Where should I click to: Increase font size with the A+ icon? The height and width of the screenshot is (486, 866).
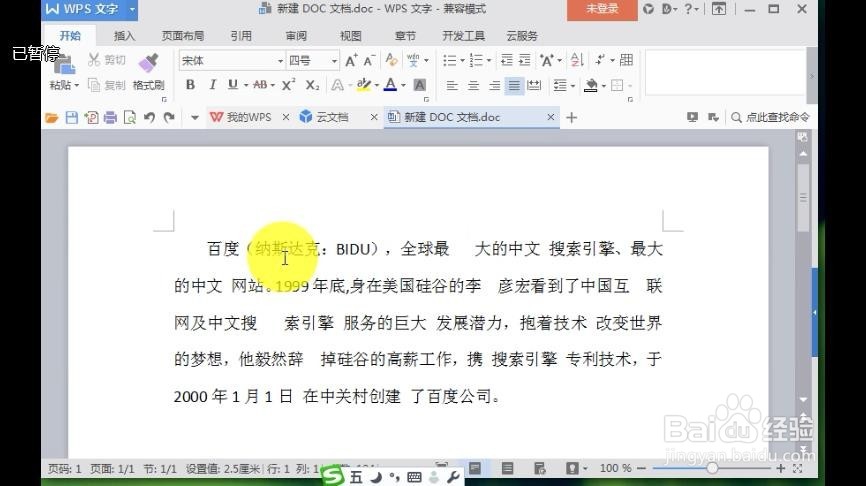point(351,60)
